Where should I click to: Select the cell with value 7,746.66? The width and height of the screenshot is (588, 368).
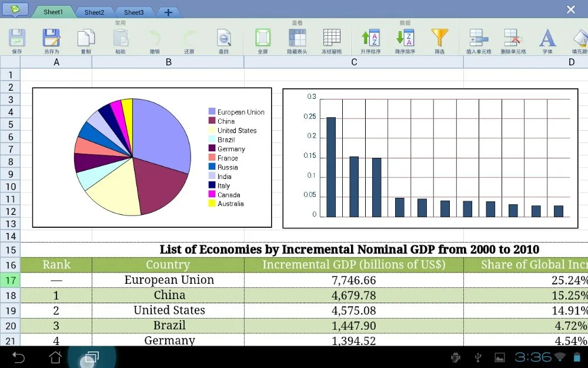click(x=354, y=280)
